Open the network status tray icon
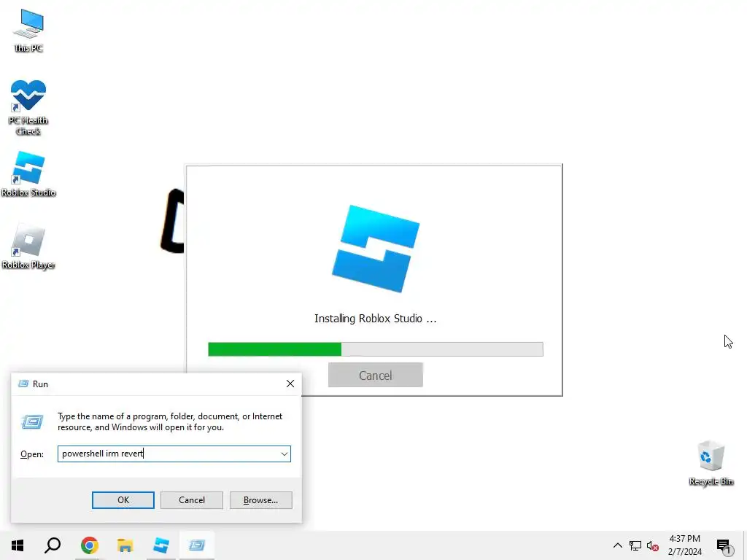Viewport: 747px width, 560px height. click(635, 545)
